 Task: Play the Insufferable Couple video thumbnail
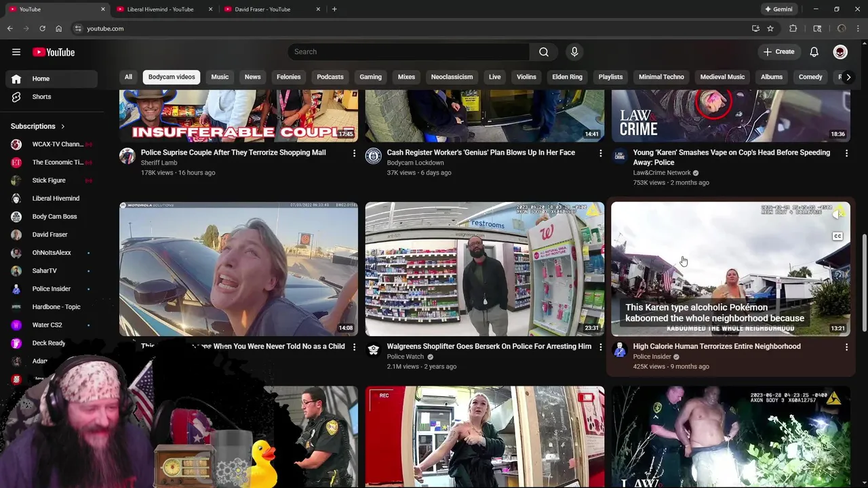tap(239, 116)
